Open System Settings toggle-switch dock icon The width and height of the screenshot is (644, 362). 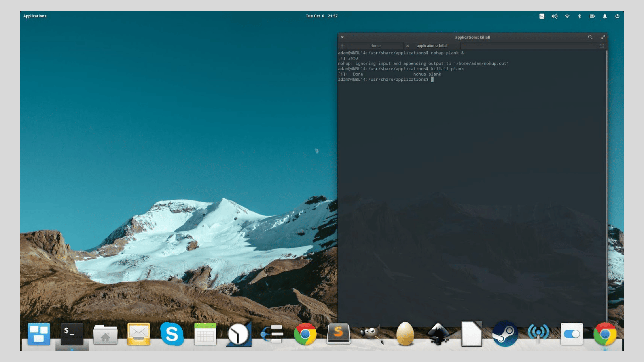pos(572,334)
